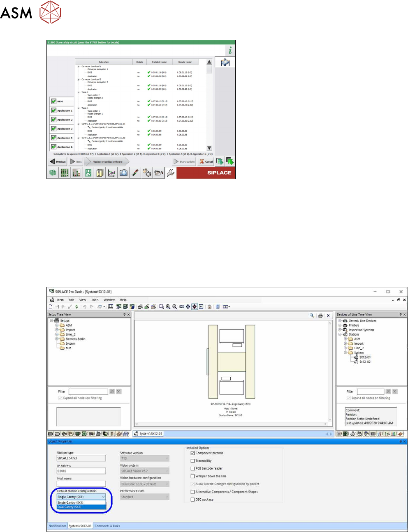Screen dimensions: 408x532
Task: Click the Cancel button
Action: (206, 161)
